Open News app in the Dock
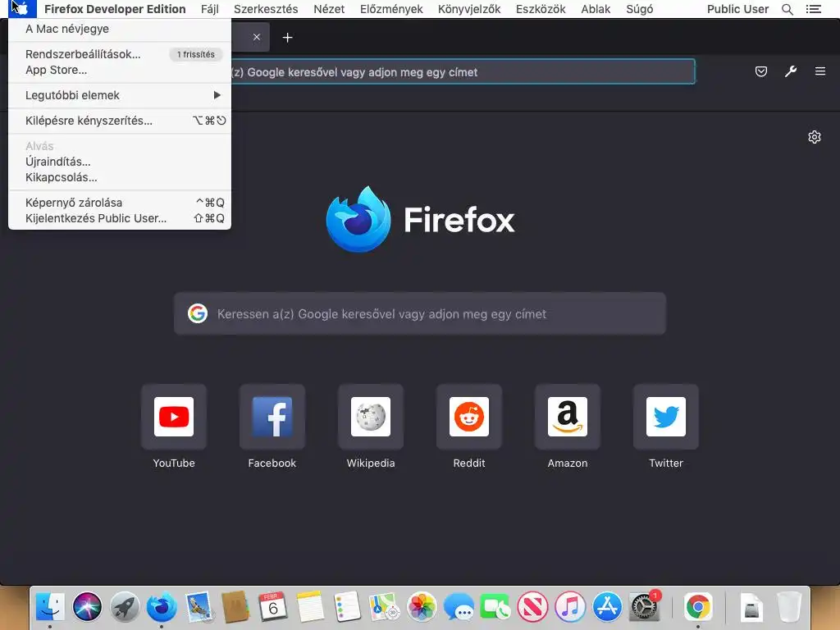This screenshot has width=840, height=630. point(532,607)
